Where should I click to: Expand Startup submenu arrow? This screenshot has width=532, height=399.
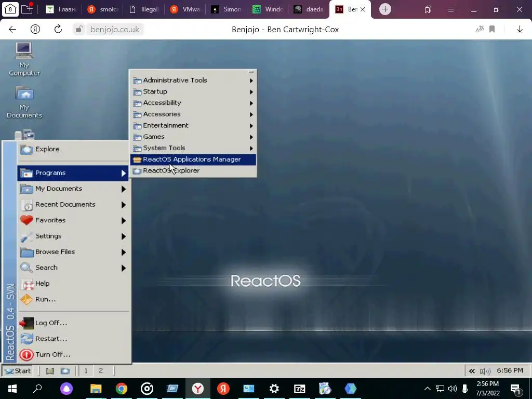(x=251, y=92)
